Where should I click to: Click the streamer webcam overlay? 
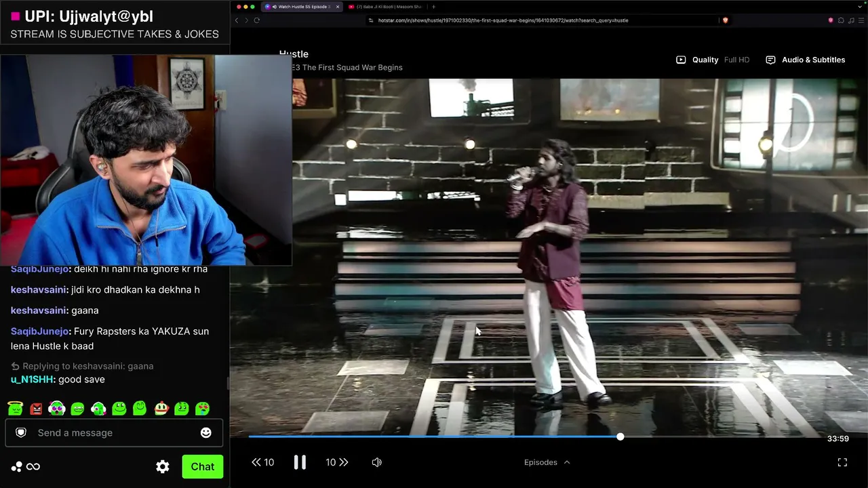coord(146,160)
